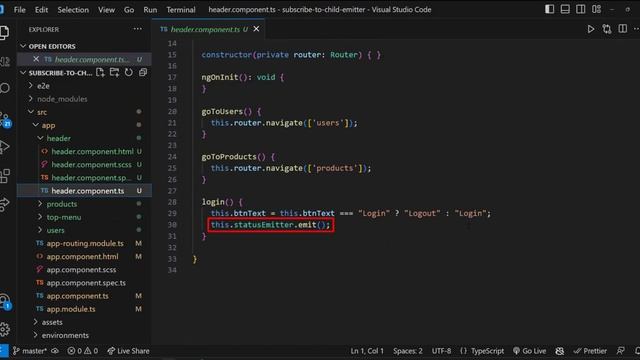Open the Explorer activity bar icon
The width and height of the screenshot is (640, 360).
tap(4, 32)
